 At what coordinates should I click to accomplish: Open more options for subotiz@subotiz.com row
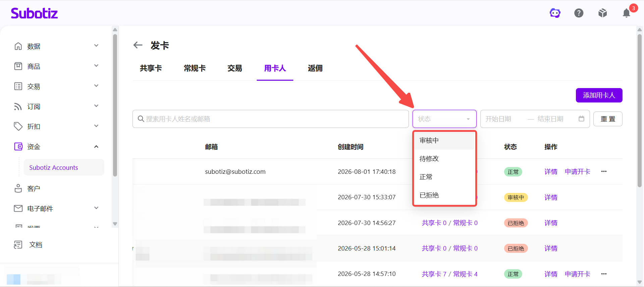point(604,171)
